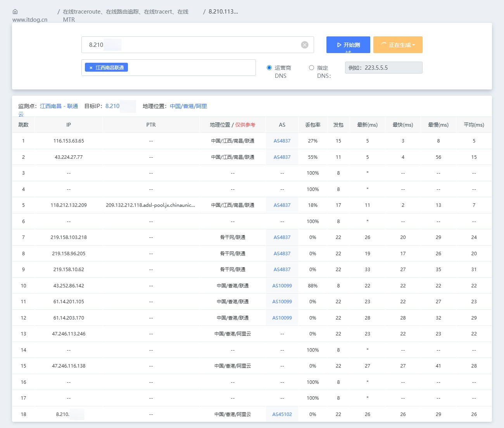Open the AS4837 link in hop 1
504x428 pixels.
[x=282, y=141]
